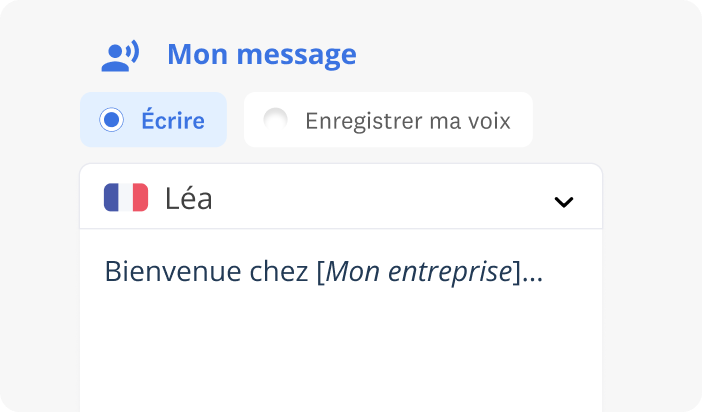Click the white Enregistrer ma voix pill
702x412 pixels.
(x=388, y=120)
